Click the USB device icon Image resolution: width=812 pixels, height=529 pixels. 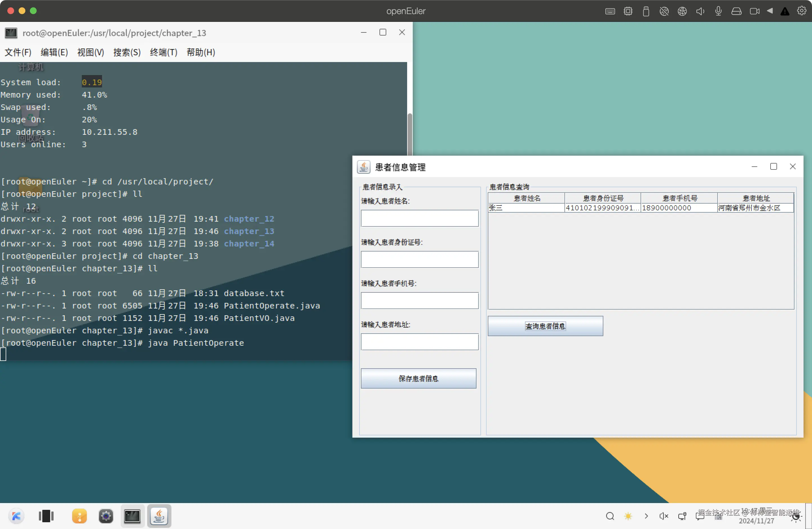click(x=646, y=11)
